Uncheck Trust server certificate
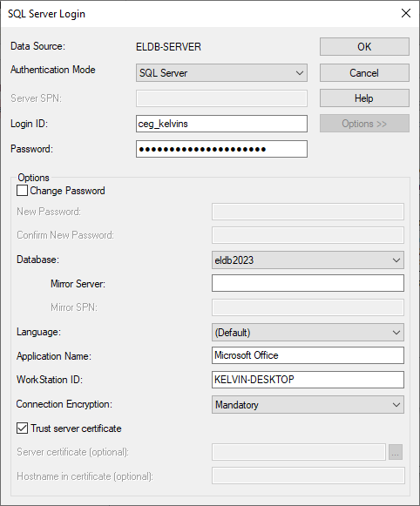This screenshot has width=420, height=506. [23, 428]
